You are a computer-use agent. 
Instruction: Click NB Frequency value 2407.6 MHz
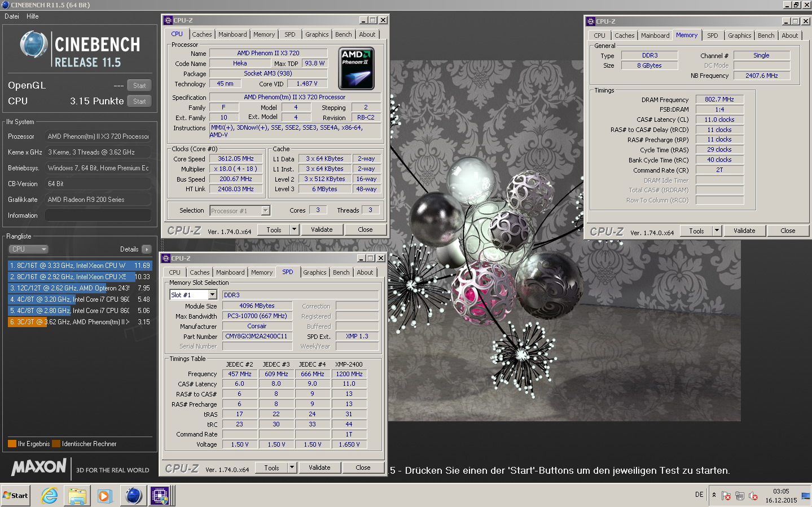(x=762, y=76)
